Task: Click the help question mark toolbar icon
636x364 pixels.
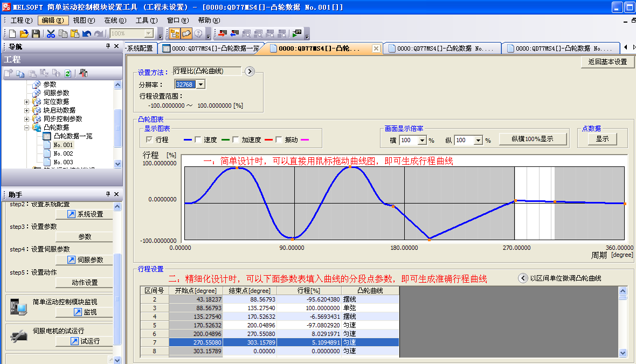Action: (x=198, y=34)
